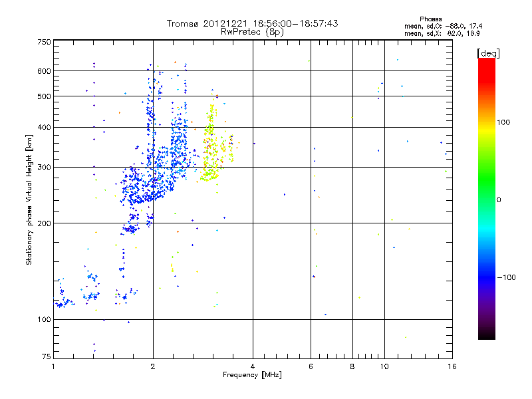
Task: Click the y-axis tick label '200'
Action: coord(44,223)
